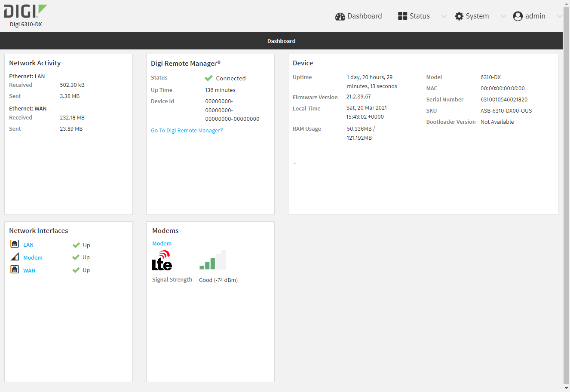Open the System menu
570x392 pixels.
[x=472, y=16]
